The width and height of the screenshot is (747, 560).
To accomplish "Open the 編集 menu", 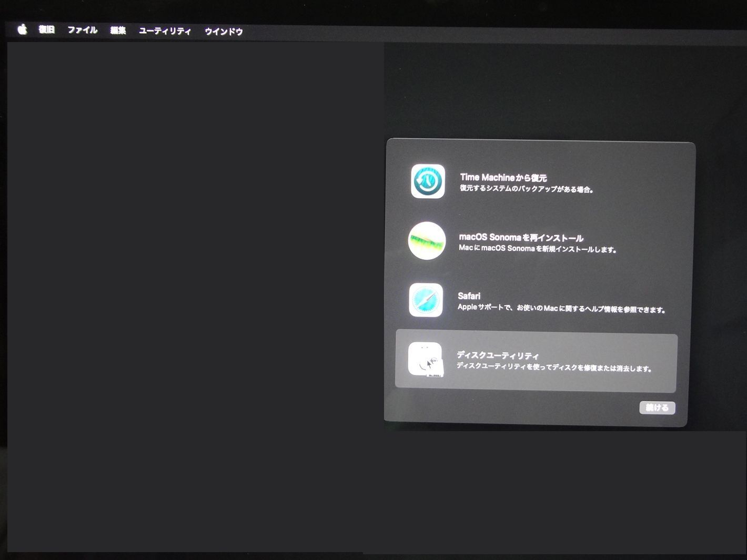I will 118,30.
